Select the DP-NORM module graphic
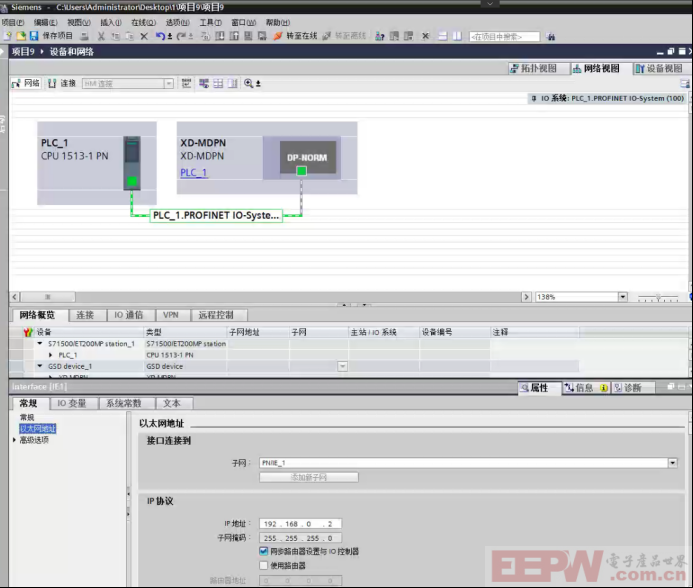 (307, 157)
